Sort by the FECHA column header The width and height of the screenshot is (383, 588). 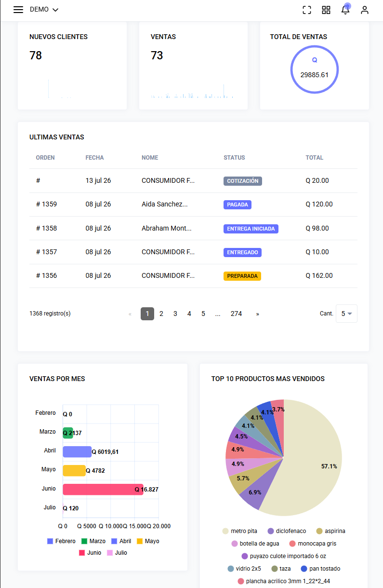(x=94, y=158)
